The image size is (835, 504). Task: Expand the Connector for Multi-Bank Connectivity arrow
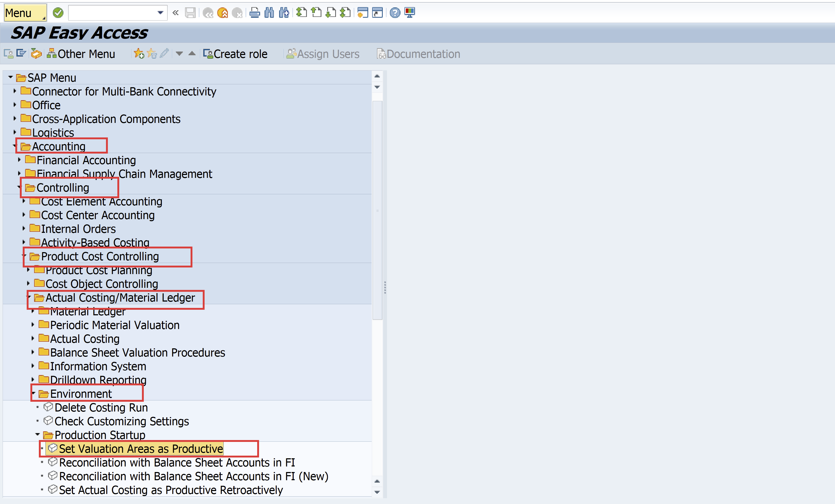(x=15, y=91)
